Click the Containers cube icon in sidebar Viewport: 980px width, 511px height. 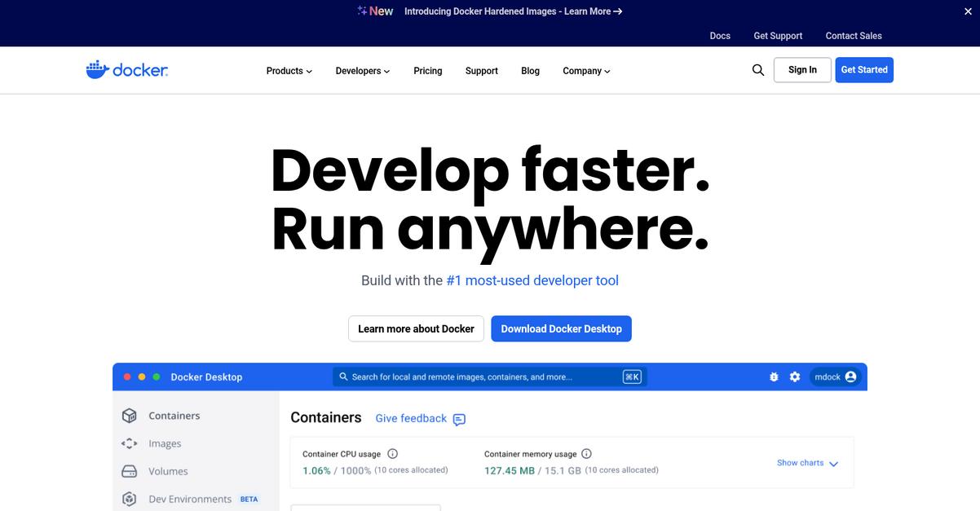click(x=129, y=416)
